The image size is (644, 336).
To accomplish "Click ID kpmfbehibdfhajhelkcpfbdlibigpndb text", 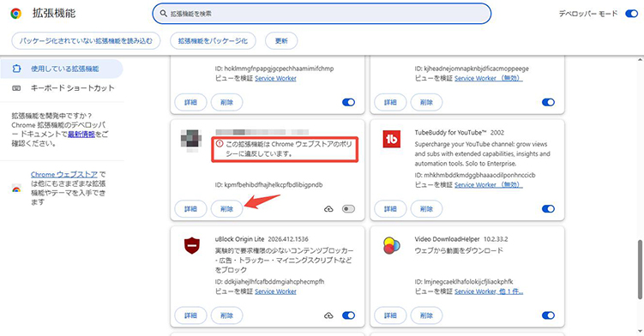I will coord(268,185).
